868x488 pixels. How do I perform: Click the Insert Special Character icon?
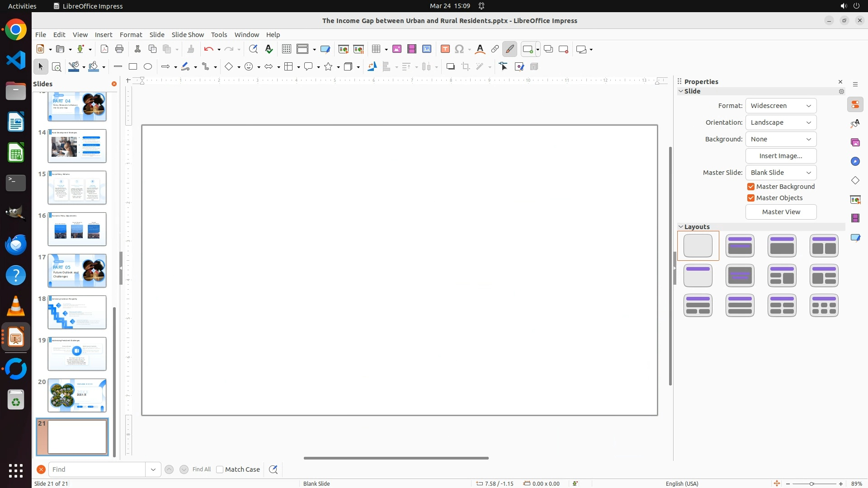[459, 49]
